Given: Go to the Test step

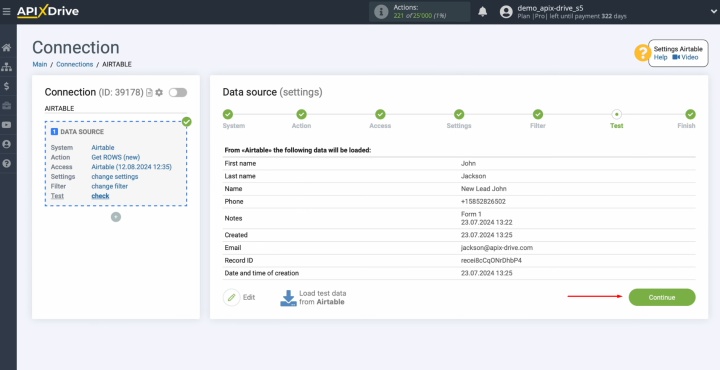Looking at the screenshot, I should tap(617, 114).
